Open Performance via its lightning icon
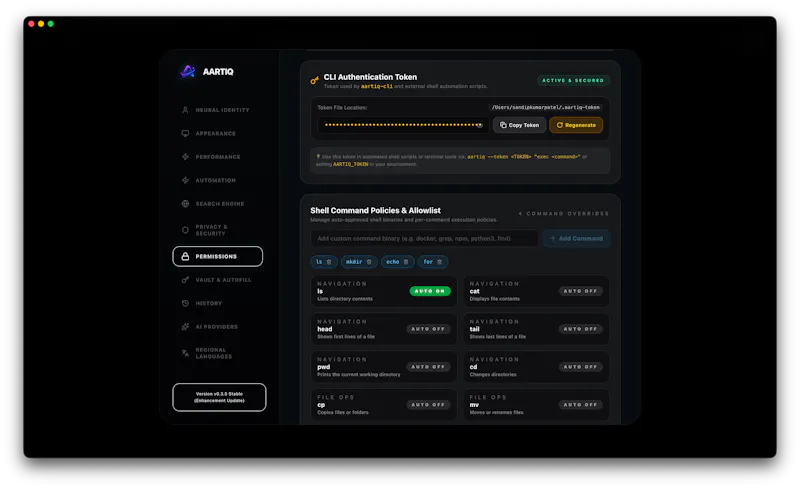Viewport: 800px width, 489px height. point(185,157)
